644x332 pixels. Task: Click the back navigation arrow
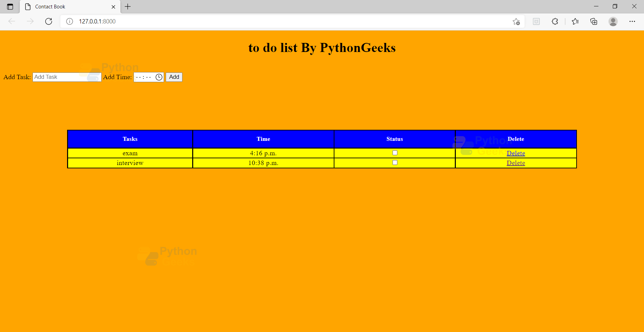pos(12,21)
